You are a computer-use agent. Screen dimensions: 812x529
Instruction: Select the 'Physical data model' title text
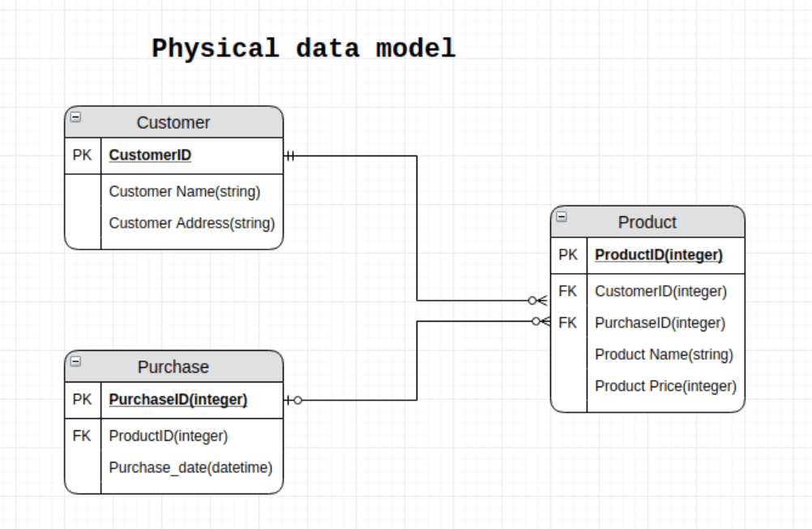[x=303, y=49]
